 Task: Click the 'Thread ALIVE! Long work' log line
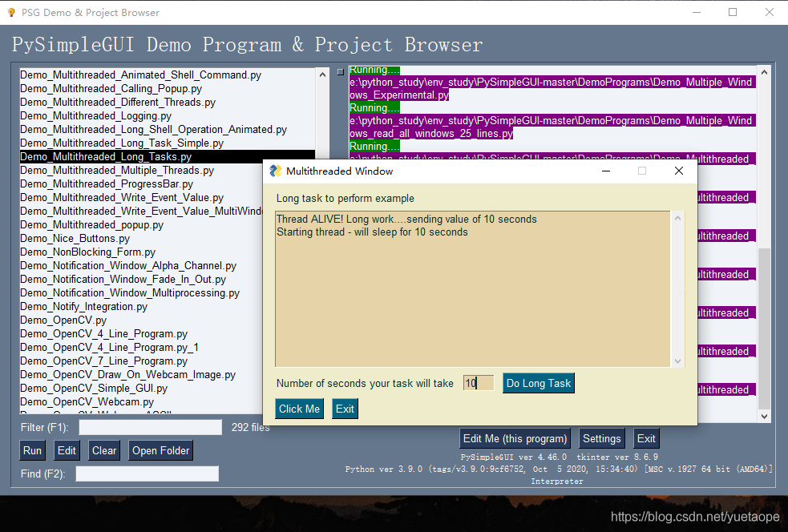coord(406,219)
